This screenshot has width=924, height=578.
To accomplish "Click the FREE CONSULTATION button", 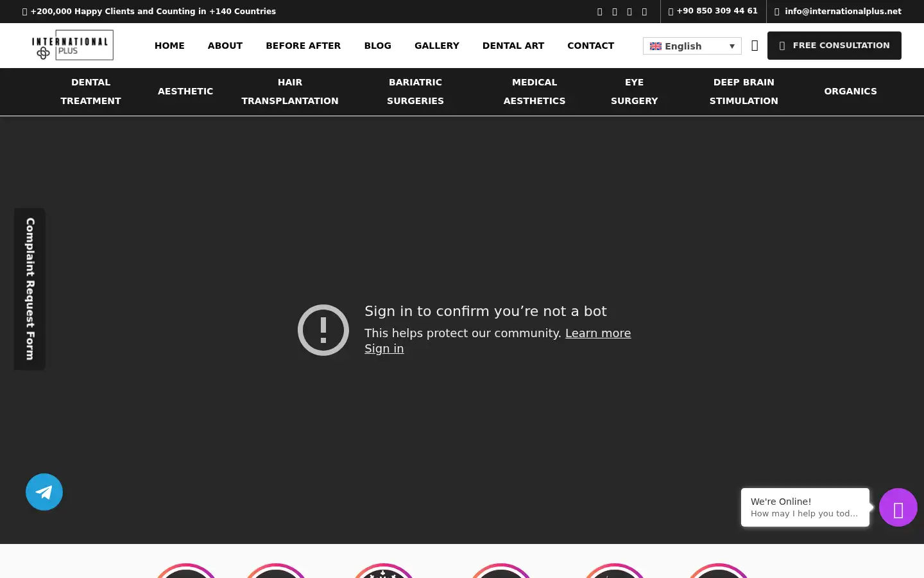I will click(x=834, y=46).
